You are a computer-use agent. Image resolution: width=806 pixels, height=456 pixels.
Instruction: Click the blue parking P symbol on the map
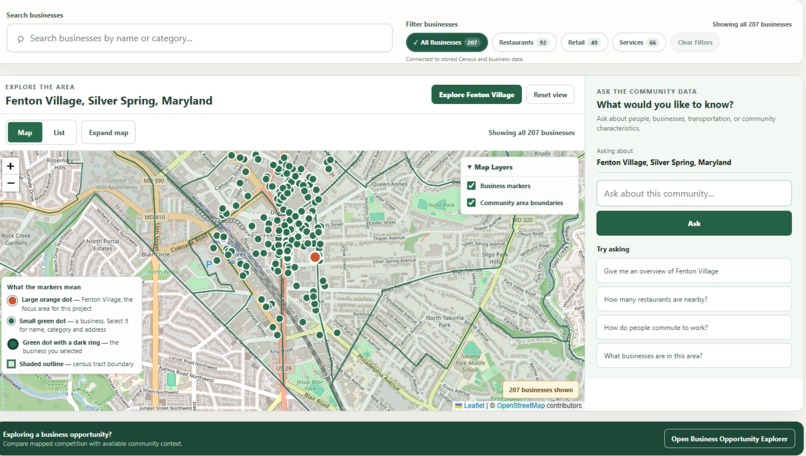click(209, 264)
